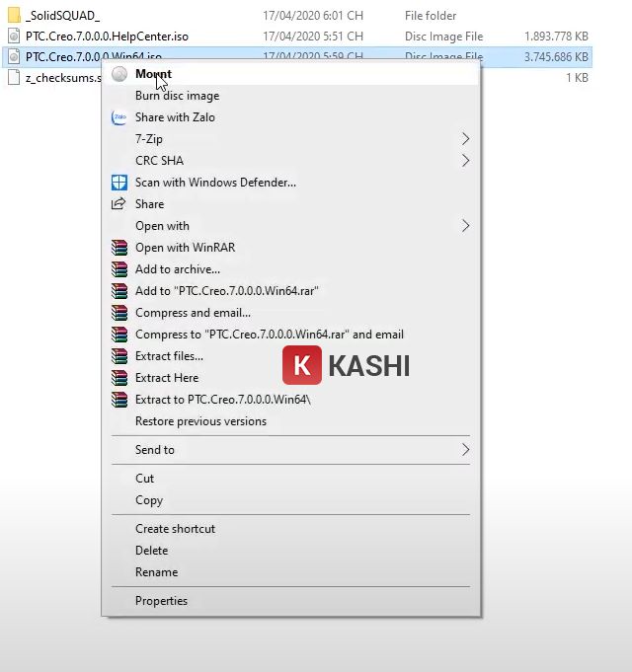Viewport: 632px width, 672px height.
Task: Click the 1.893.778 KB size cell
Action: [556, 37]
